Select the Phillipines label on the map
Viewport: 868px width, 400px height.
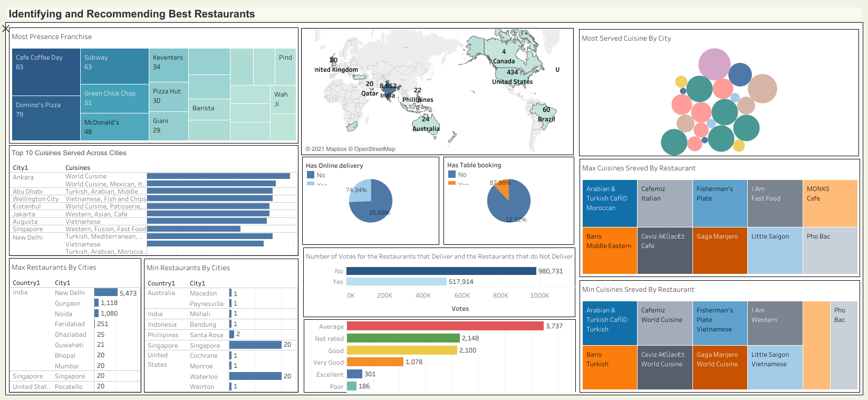(418, 100)
